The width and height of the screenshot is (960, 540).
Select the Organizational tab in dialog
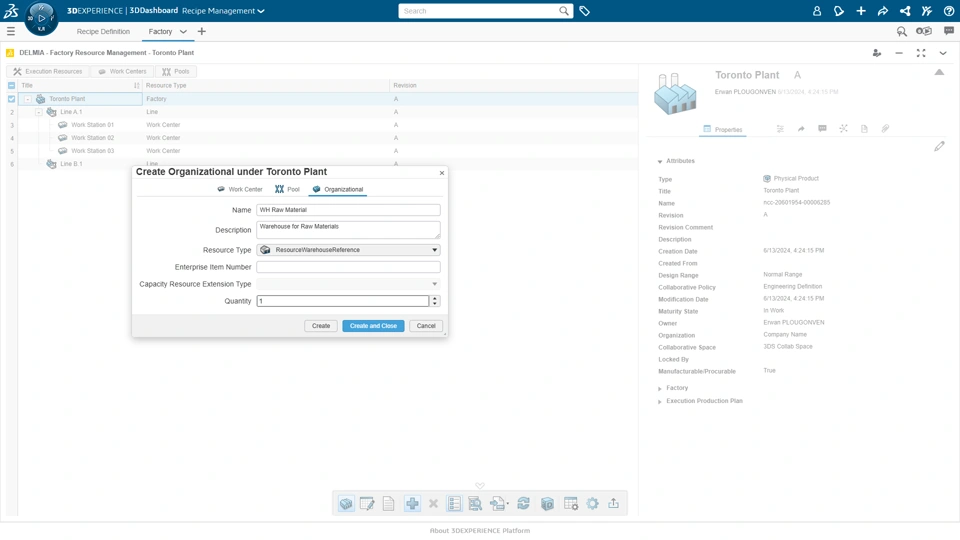click(x=337, y=189)
